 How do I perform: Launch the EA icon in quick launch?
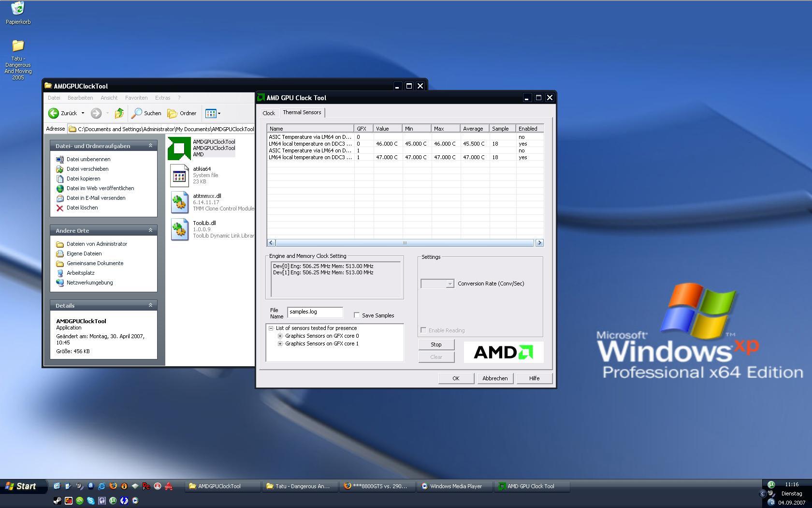click(x=80, y=501)
